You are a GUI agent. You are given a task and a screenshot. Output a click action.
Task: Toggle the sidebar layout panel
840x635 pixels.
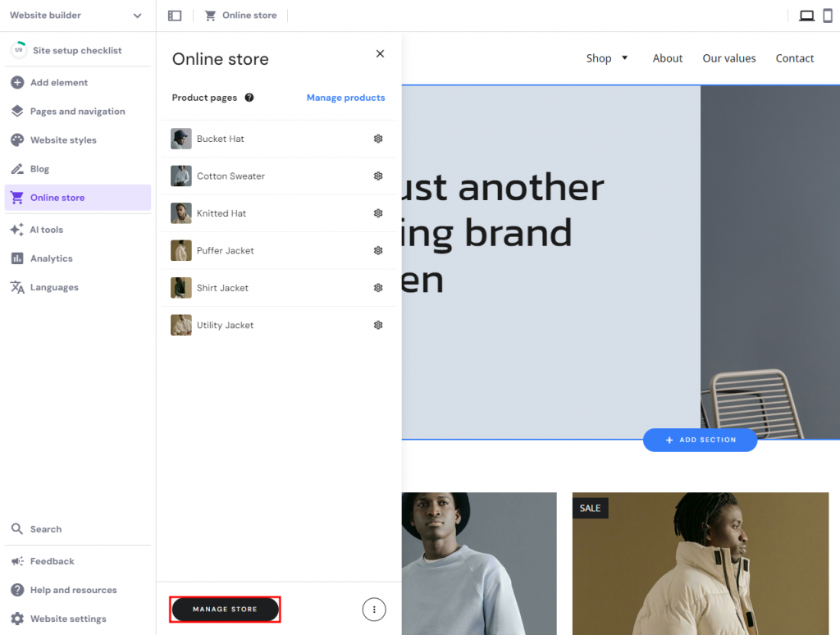click(x=174, y=15)
